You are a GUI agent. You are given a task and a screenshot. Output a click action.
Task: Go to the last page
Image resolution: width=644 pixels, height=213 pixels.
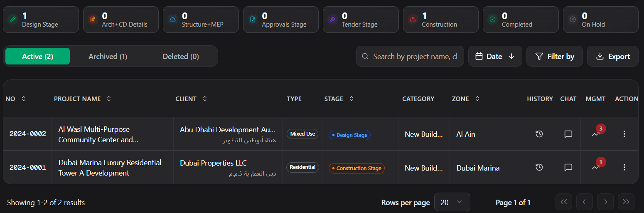626,202
